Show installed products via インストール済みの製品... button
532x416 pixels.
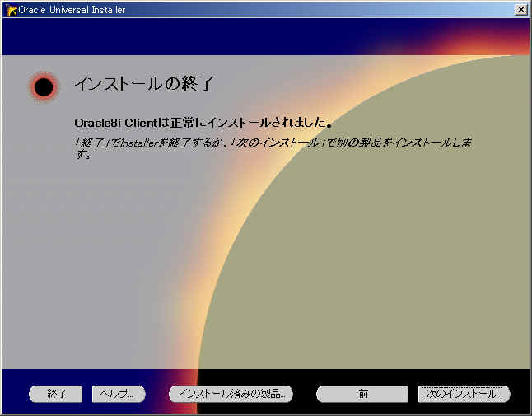click(231, 394)
